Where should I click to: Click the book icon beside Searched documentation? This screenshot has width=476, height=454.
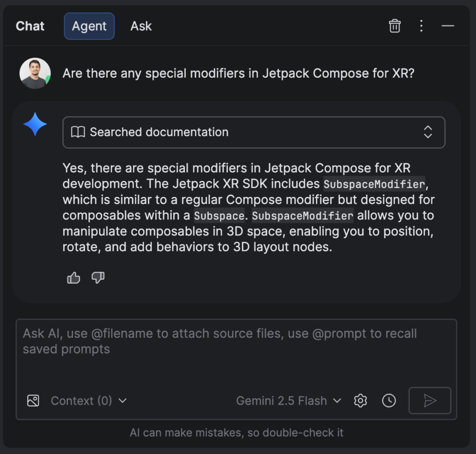click(x=78, y=132)
